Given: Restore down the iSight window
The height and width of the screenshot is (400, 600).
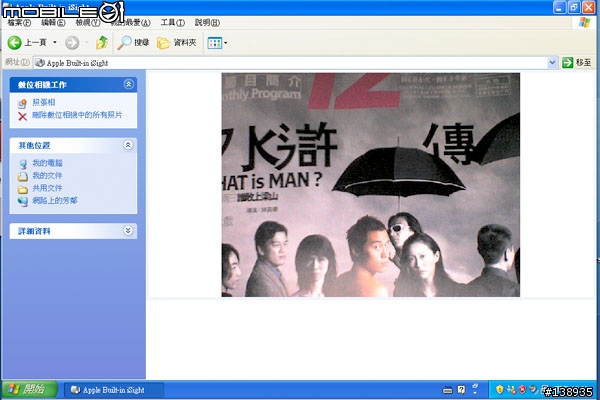Looking at the screenshot, I should coord(574,7).
